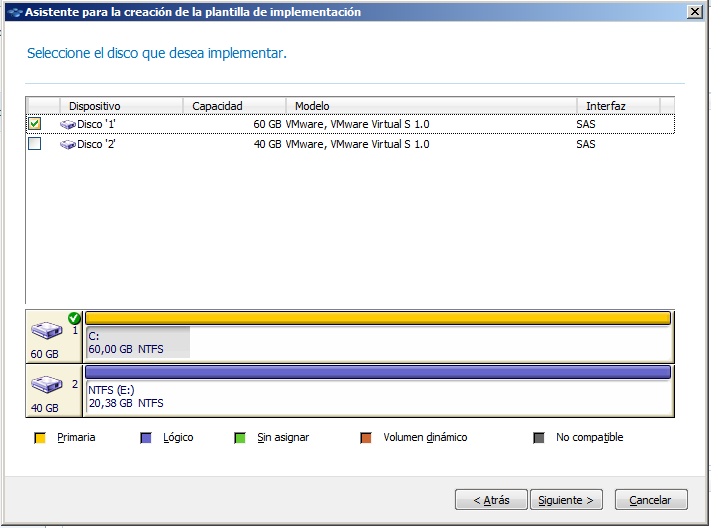The image size is (711, 528).
Task: Click the '40 GB' capacity of Disco '2'
Action: pos(267,144)
